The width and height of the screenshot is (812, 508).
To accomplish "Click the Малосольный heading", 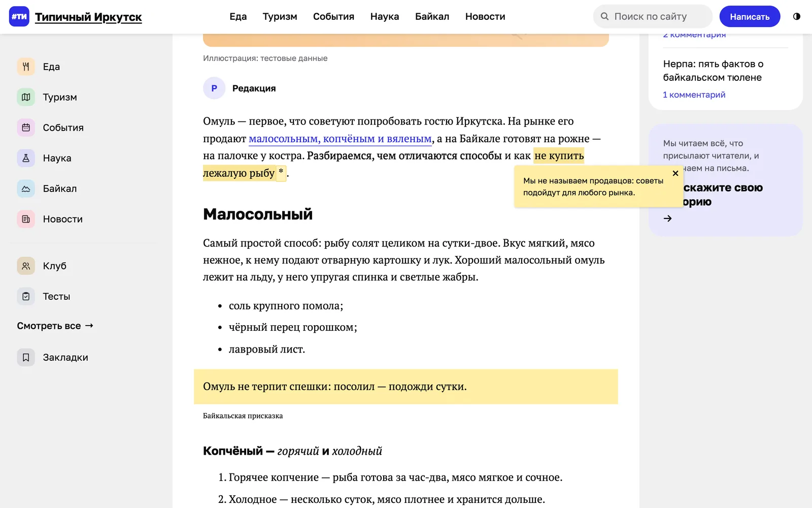I will click(x=258, y=214).
